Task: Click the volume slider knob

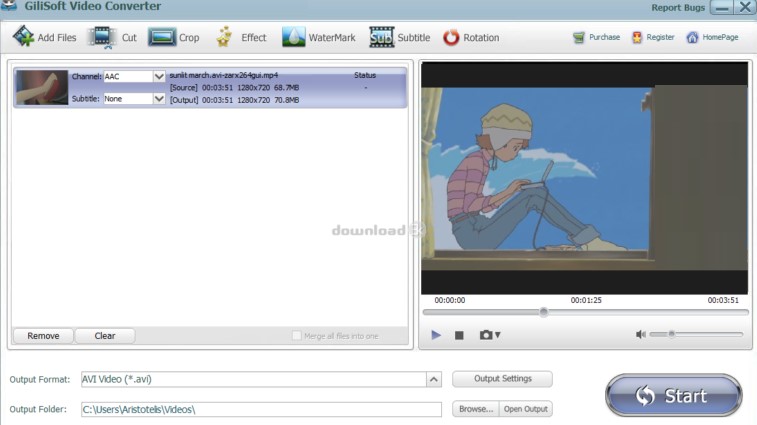Action: tap(671, 334)
